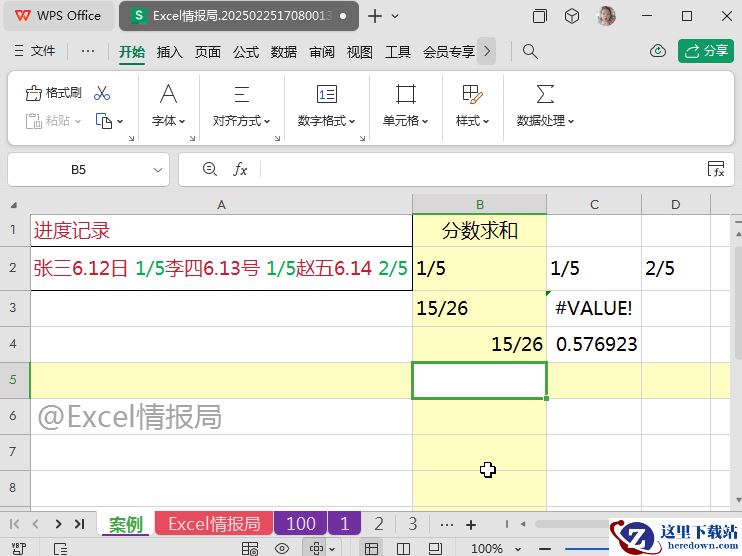Click the search magnifier icon in menu bar
This screenshot has width=742, height=556.
point(531,51)
